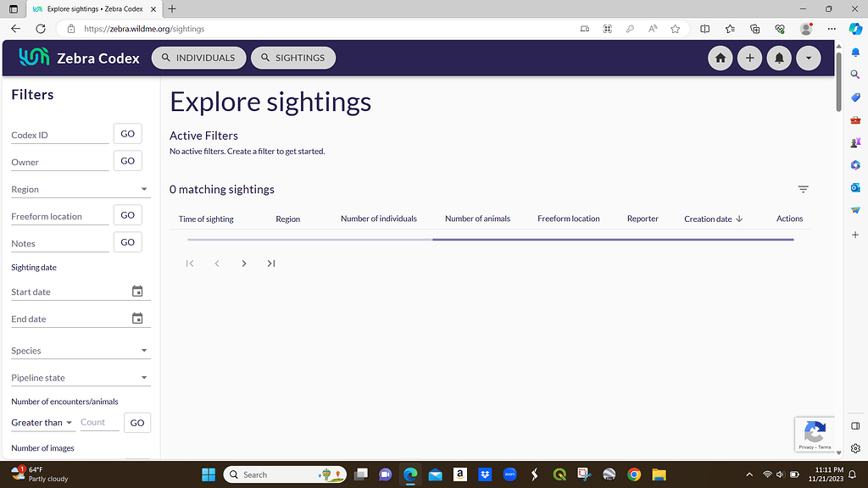
Task: Expand the Region filter dropdown
Action: (81, 189)
